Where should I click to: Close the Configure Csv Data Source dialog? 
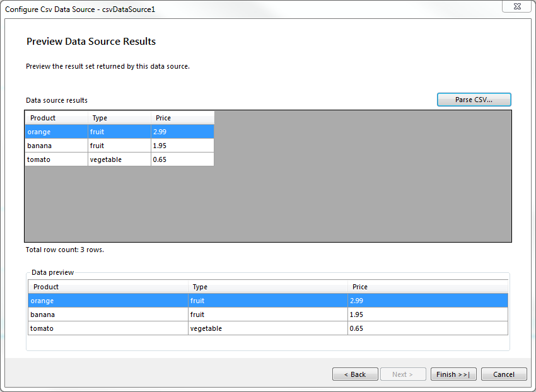[x=516, y=6]
